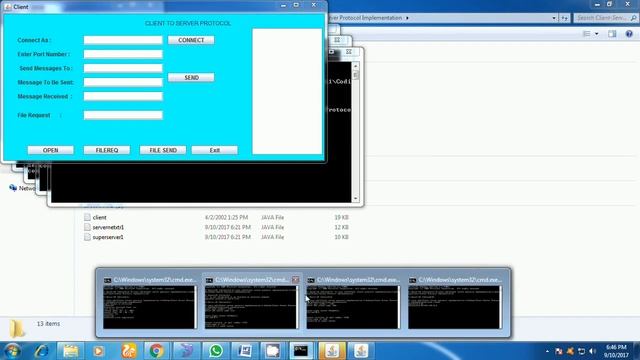Open the Explorer help icon
The height and width of the screenshot is (360, 640).
coord(629,34)
